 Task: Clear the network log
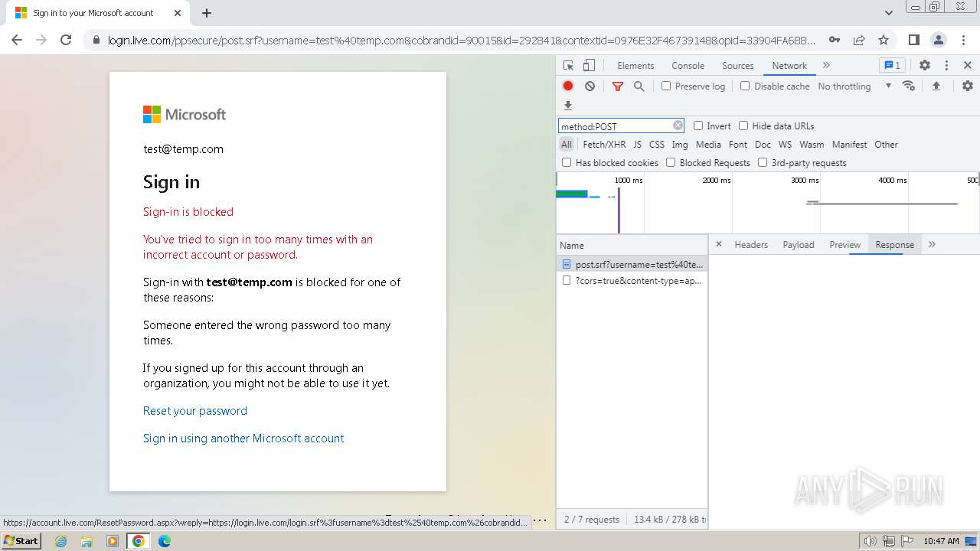tap(590, 86)
